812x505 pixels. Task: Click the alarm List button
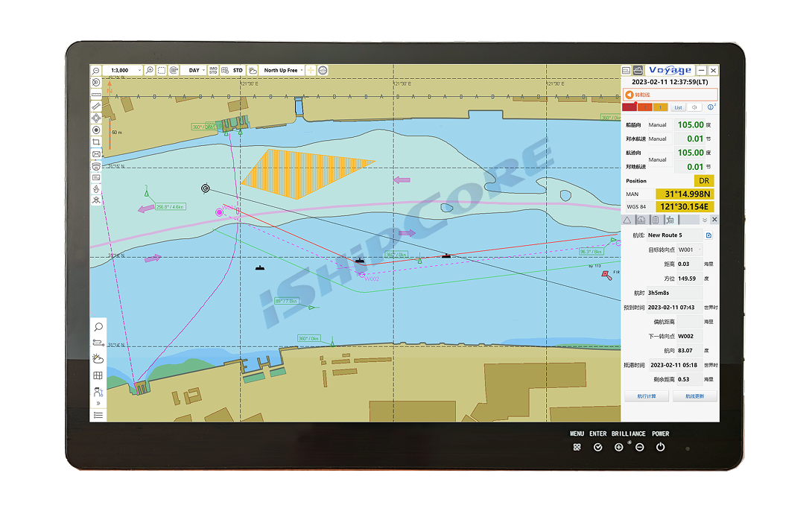678,107
